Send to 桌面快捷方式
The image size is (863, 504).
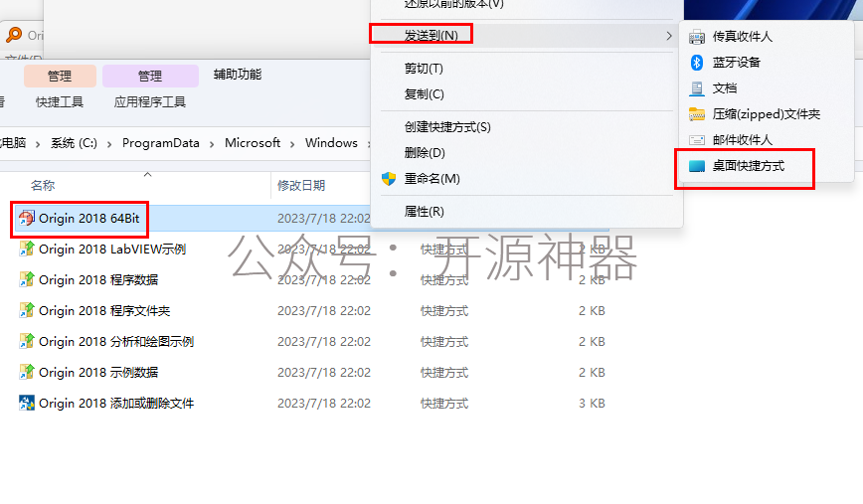pyautogui.click(x=748, y=166)
